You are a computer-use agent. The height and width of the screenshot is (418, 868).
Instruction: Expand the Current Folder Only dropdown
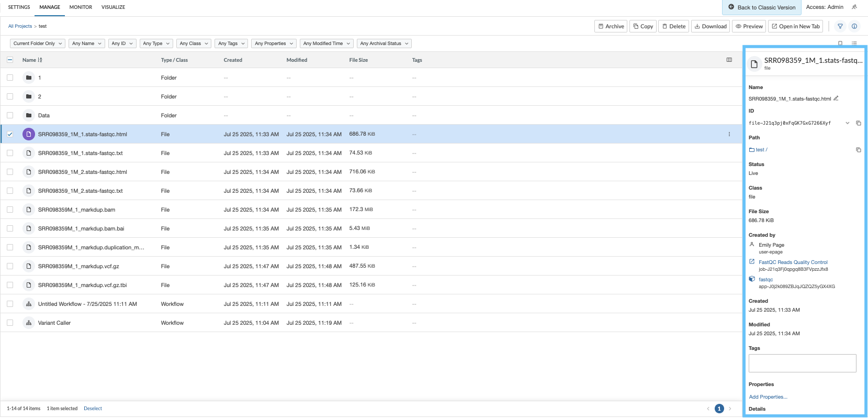tap(37, 43)
